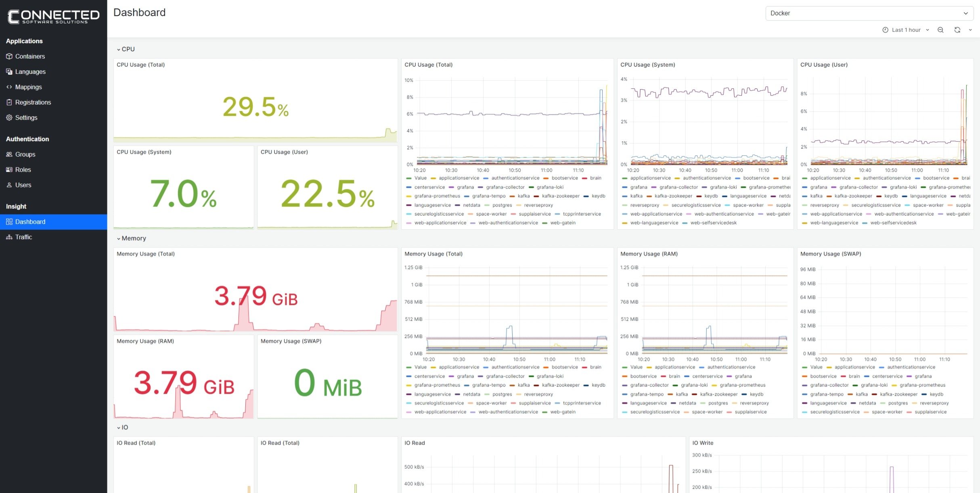Click the clock icon beside Last 1 hour
Screen dimensions: 980x493
point(885,30)
